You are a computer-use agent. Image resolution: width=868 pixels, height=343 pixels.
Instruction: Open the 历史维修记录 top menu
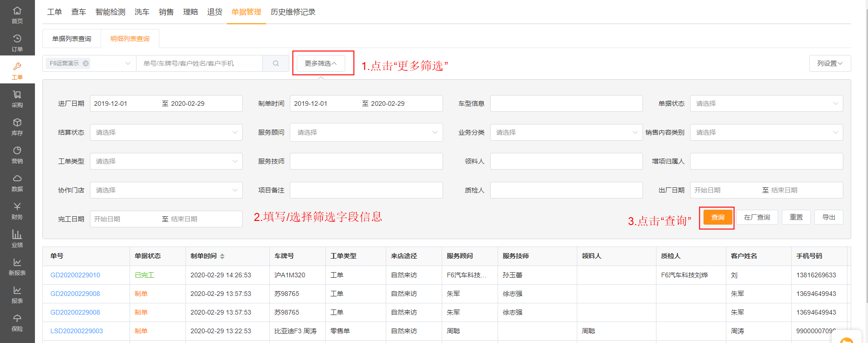(293, 12)
